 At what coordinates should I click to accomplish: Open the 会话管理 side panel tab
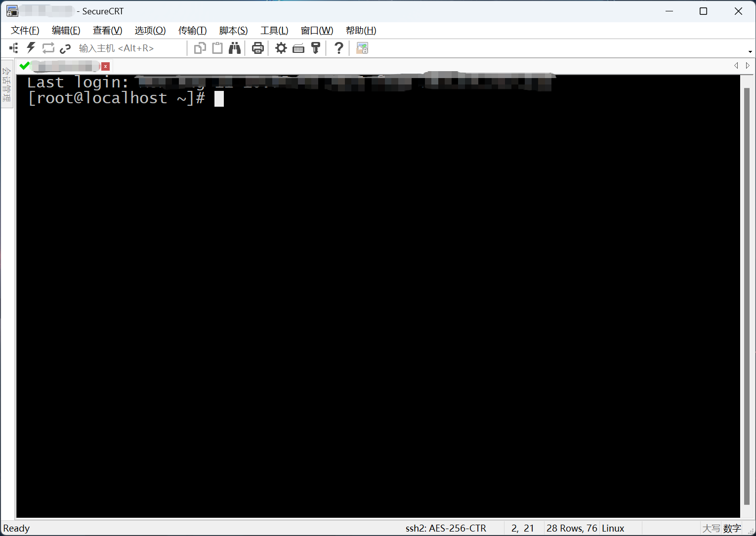click(7, 84)
